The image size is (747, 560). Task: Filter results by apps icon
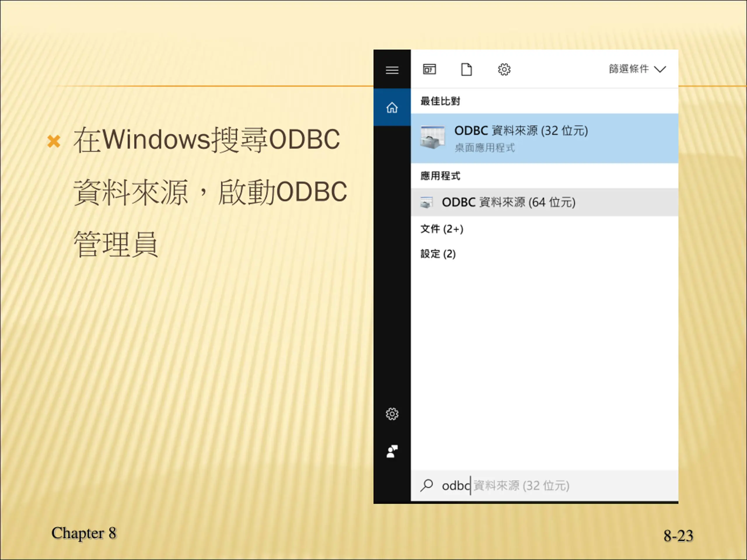click(429, 69)
